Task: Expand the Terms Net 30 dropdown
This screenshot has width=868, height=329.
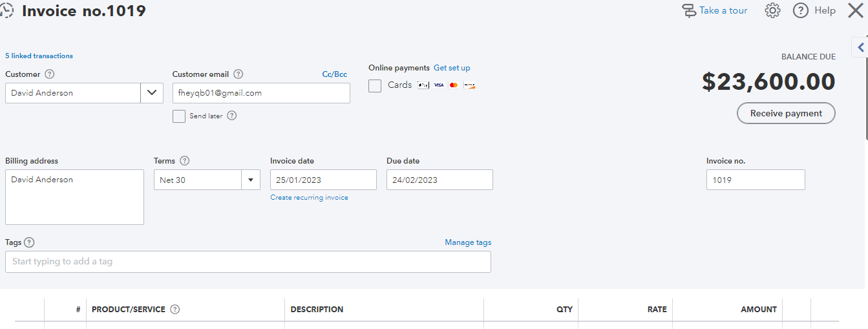Action: tap(251, 180)
